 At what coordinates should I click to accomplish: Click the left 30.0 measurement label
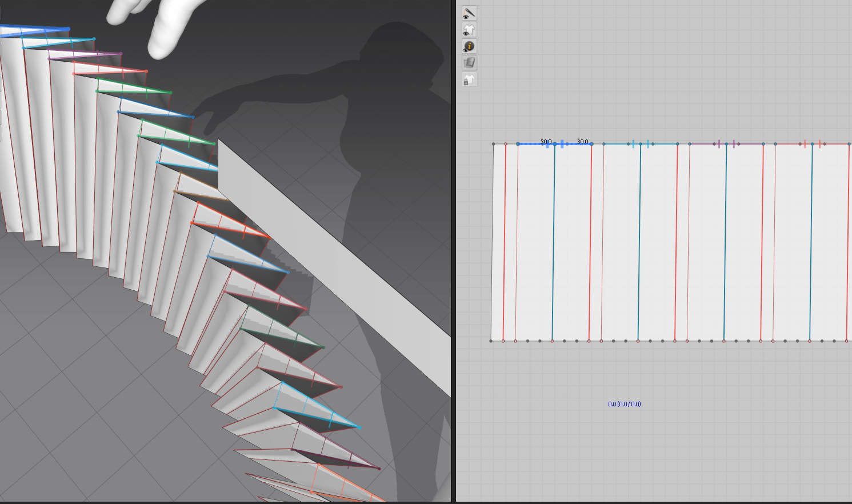click(x=546, y=142)
